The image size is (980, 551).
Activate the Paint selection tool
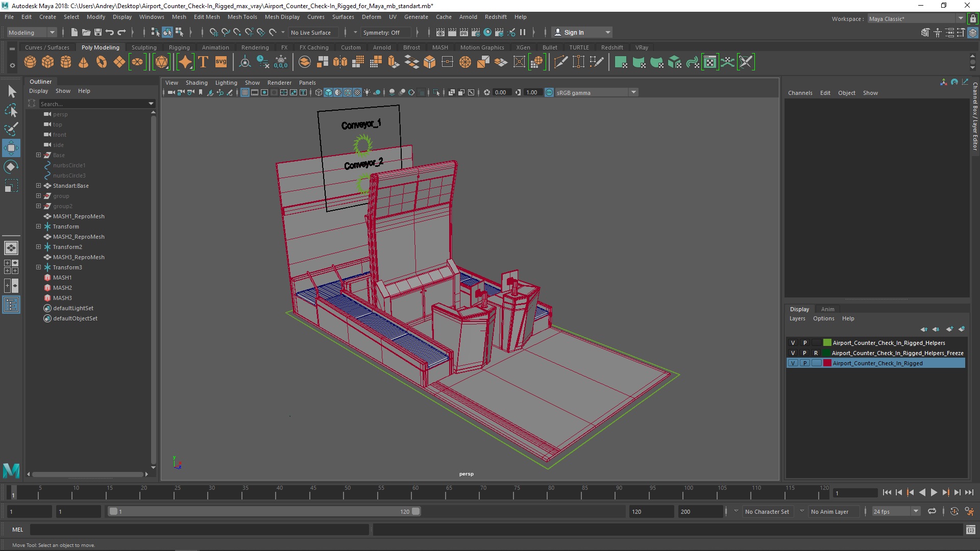tap(11, 129)
